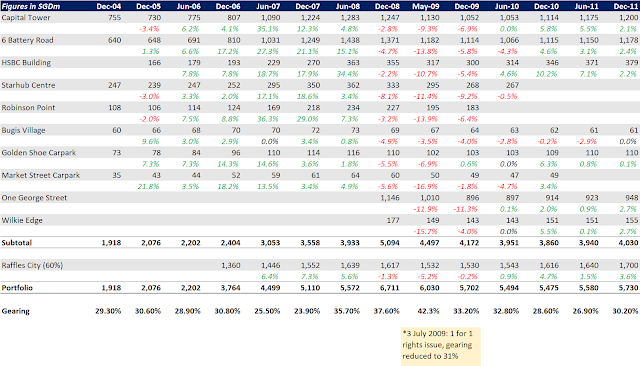Select the Portfolio row label
Screen dimensions: 640x366
pyautogui.click(x=17, y=288)
